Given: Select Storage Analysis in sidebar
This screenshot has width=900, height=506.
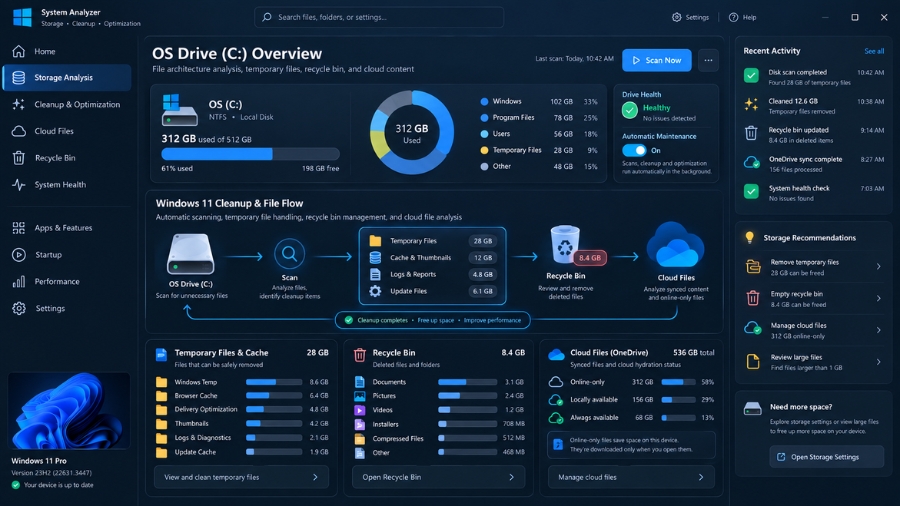Looking at the screenshot, I should pyautogui.click(x=67, y=77).
